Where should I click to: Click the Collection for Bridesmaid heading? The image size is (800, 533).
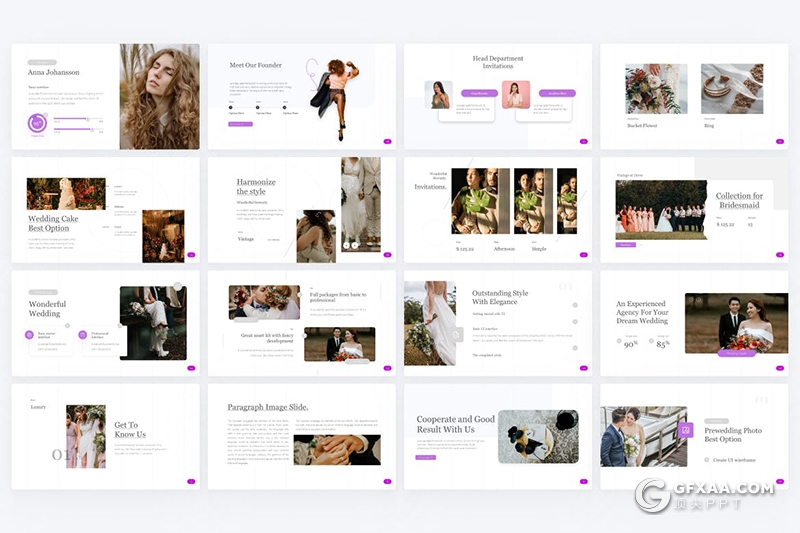click(740, 201)
